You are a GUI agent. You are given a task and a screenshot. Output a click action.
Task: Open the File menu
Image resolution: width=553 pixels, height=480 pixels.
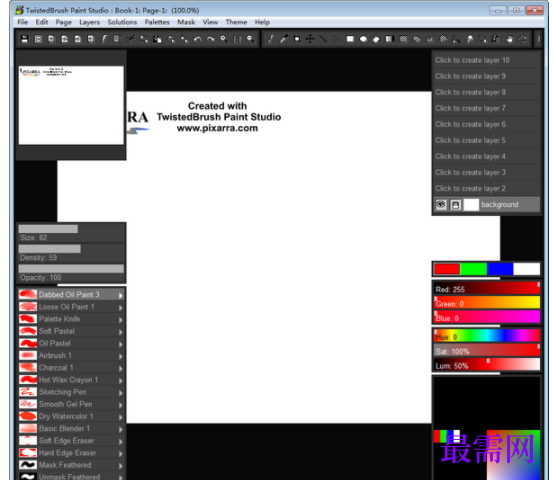[x=23, y=22]
